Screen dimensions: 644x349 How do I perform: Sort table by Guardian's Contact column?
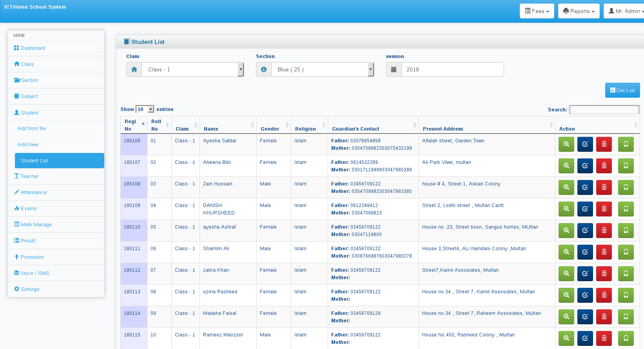[x=373, y=125]
